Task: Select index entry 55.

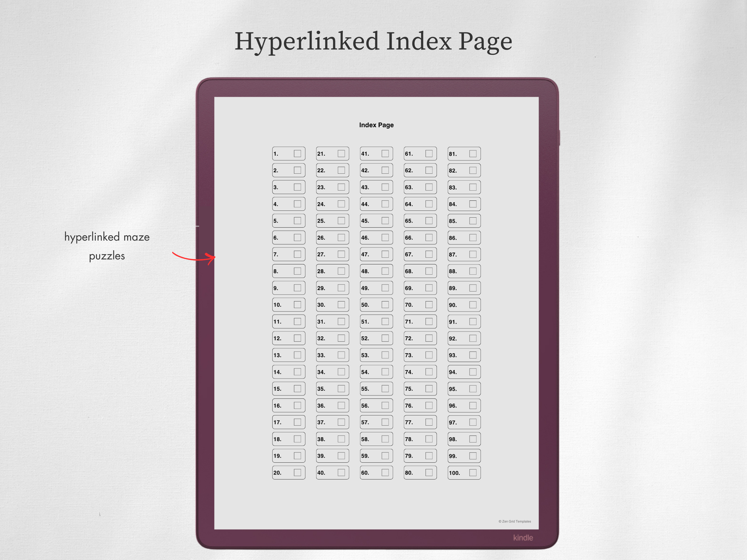Action: [x=376, y=389]
